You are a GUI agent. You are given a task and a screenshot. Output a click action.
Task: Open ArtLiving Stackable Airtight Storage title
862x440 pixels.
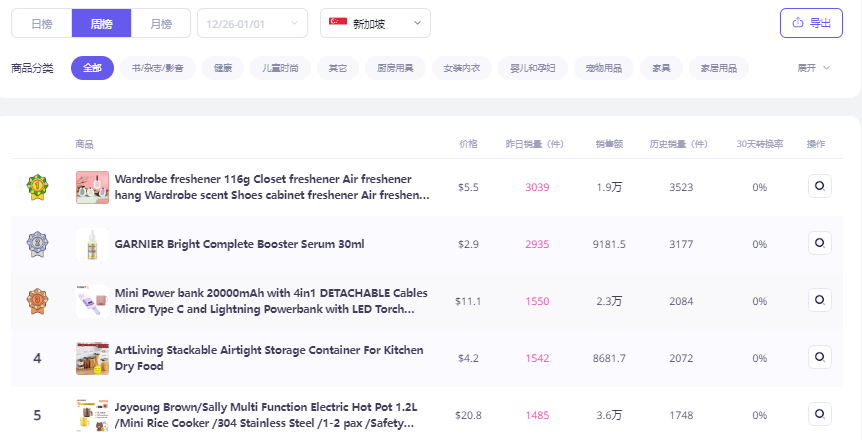pos(269,358)
